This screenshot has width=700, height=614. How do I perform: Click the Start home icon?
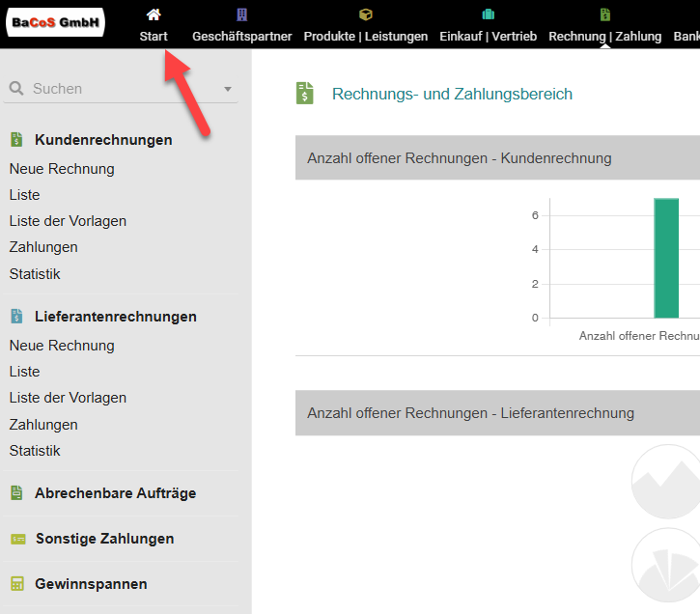(153, 14)
